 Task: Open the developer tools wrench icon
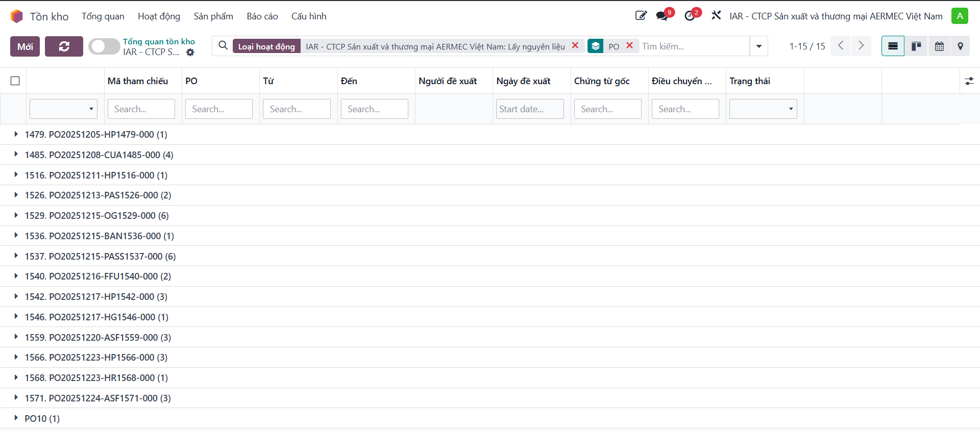[716, 16]
